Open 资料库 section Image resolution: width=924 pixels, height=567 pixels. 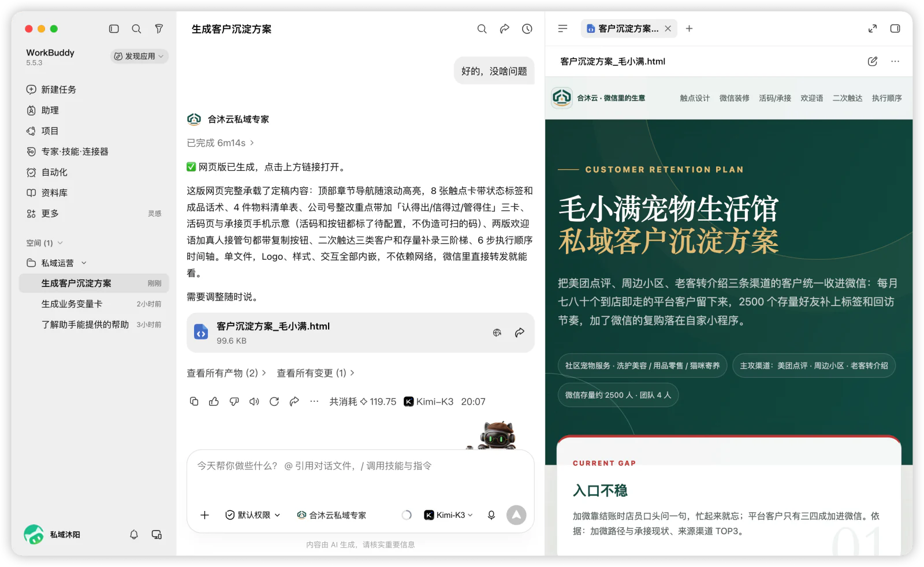(94, 193)
